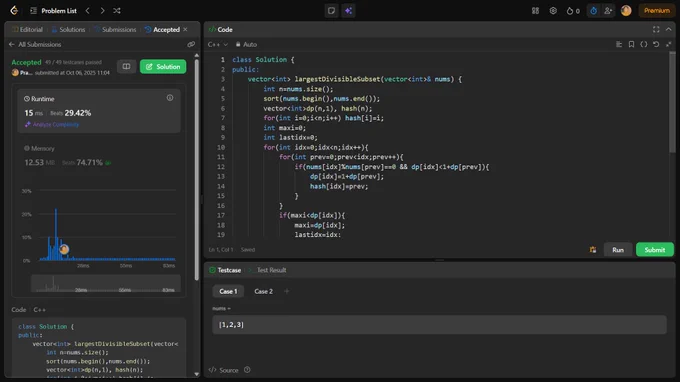Viewport: 680px width, 382px height.
Task: Click the format code icon
Action: pos(619,44)
